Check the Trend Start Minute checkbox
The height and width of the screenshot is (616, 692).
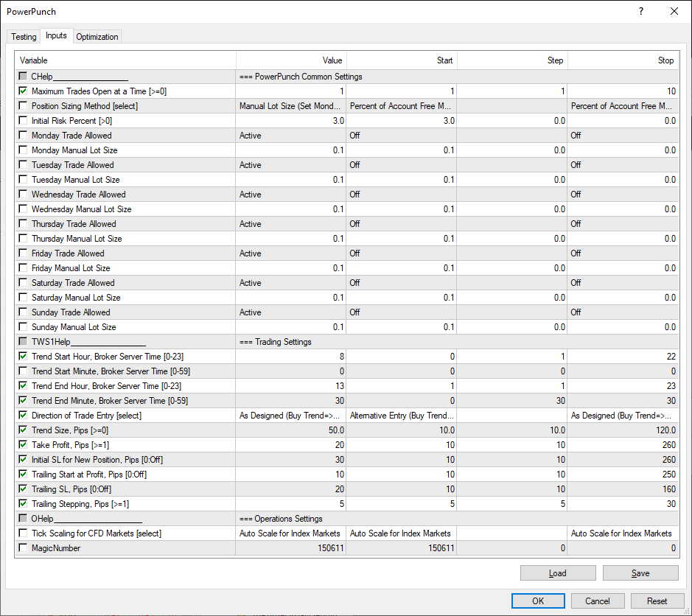[23, 371]
